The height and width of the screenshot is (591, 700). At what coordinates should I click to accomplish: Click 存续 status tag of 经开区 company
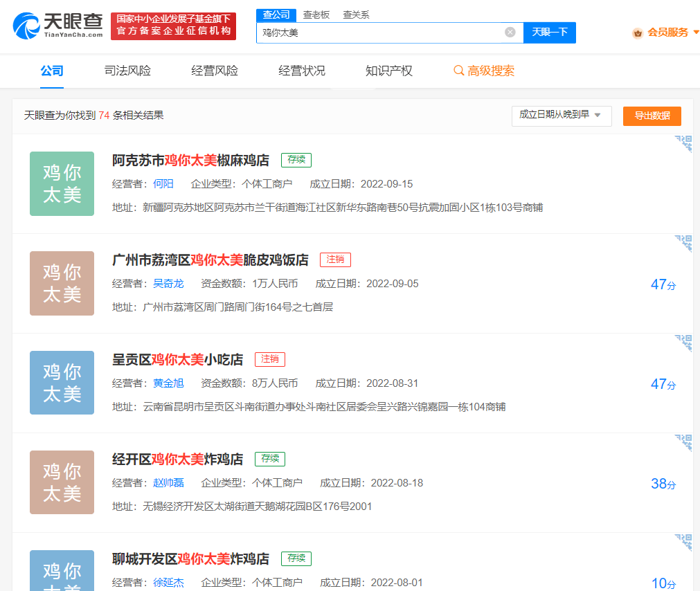(269, 459)
